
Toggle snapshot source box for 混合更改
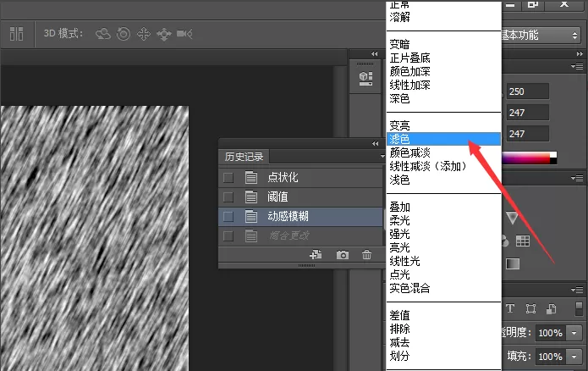coord(228,235)
